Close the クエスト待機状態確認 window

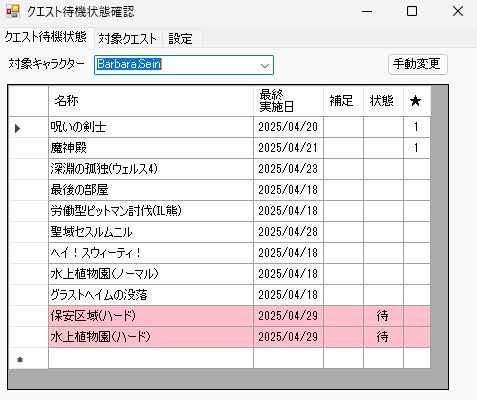[x=458, y=12]
